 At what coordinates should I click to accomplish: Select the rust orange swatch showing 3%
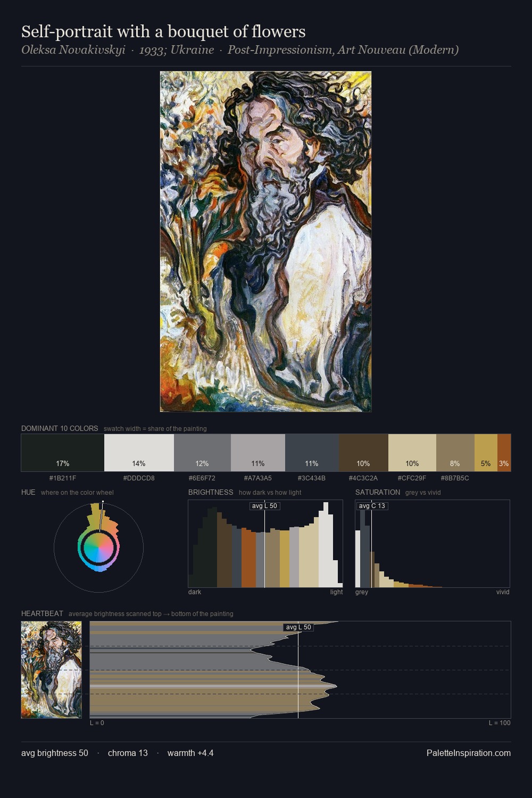[x=504, y=453]
